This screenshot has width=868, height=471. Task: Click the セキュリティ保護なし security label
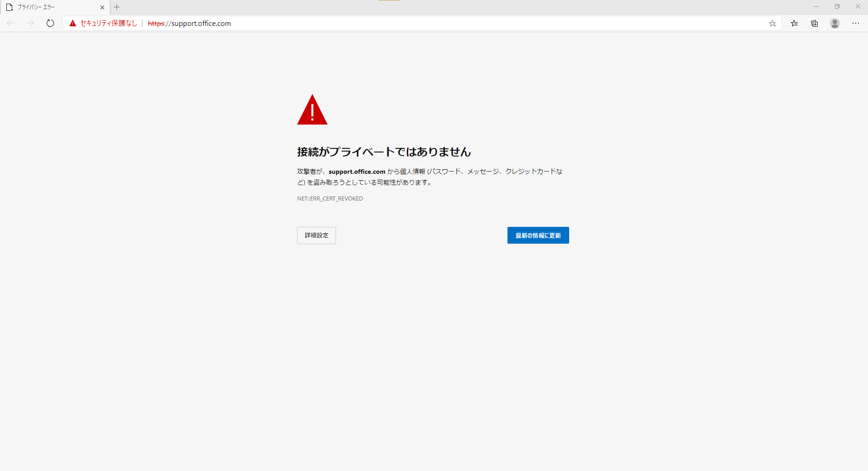(x=109, y=23)
